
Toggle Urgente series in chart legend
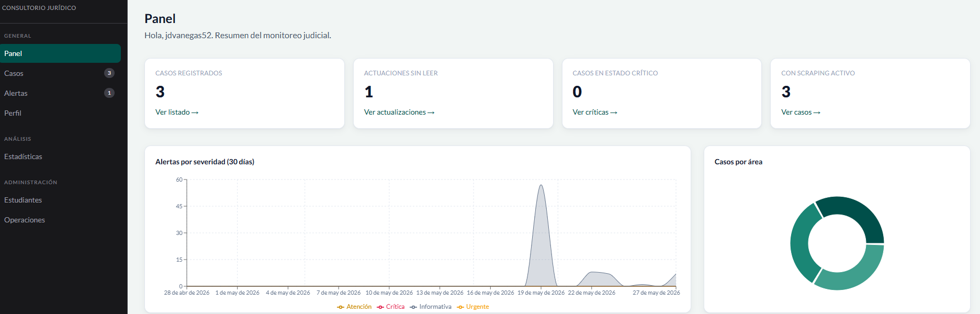(x=473, y=307)
